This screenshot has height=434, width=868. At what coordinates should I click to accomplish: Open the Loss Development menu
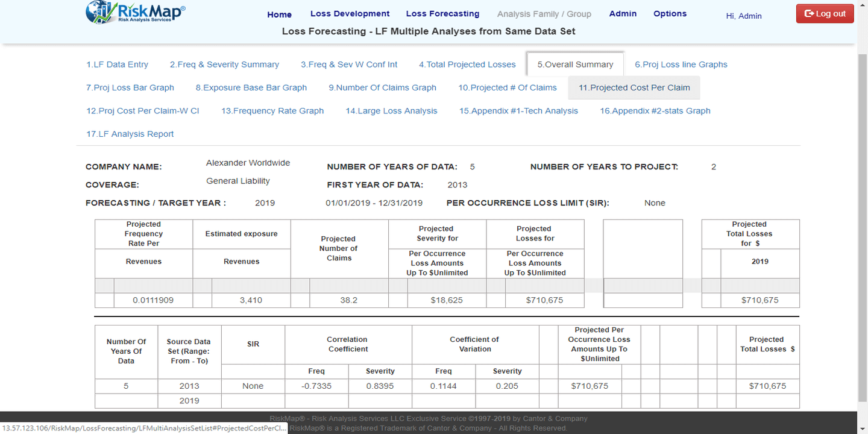click(x=350, y=14)
